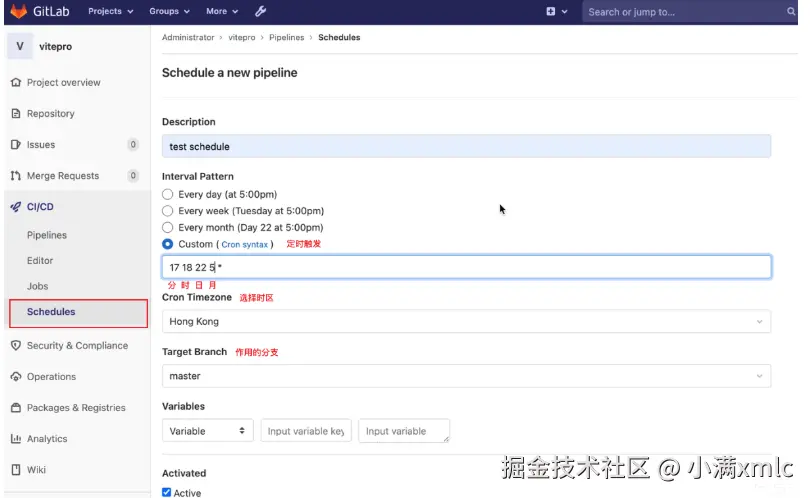Screen dimensions: 810x498
Task: Select the Custom interval radio button
Action: click(x=167, y=244)
